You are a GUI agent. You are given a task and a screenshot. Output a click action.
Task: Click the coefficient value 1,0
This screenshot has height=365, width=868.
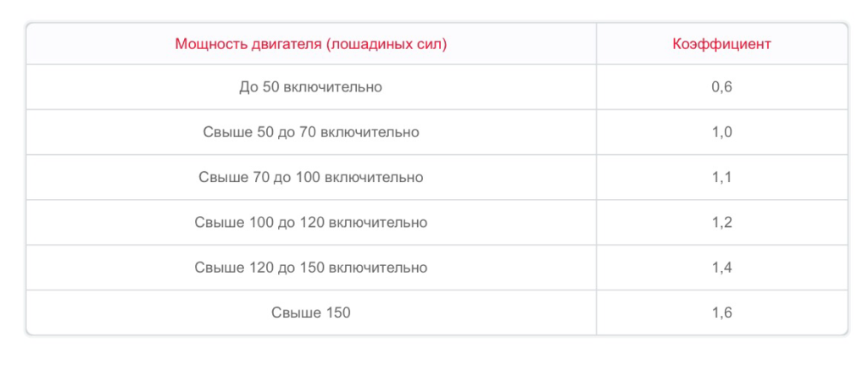721,132
